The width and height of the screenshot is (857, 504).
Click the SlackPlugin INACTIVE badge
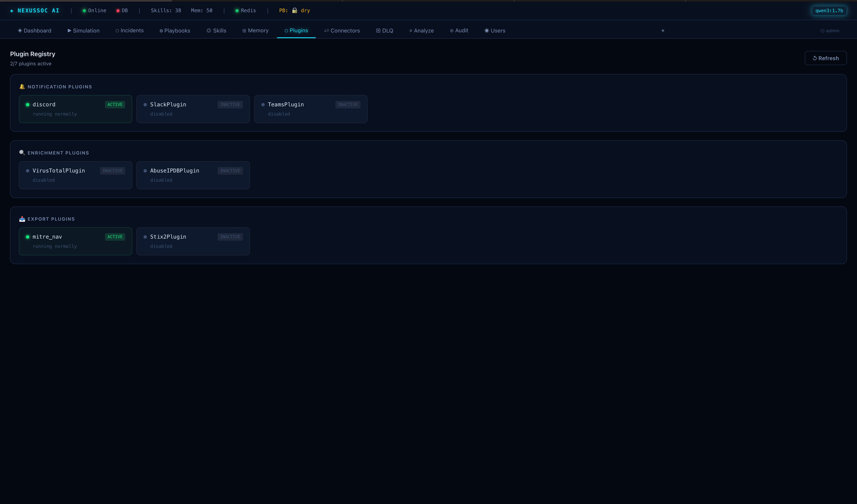230,105
